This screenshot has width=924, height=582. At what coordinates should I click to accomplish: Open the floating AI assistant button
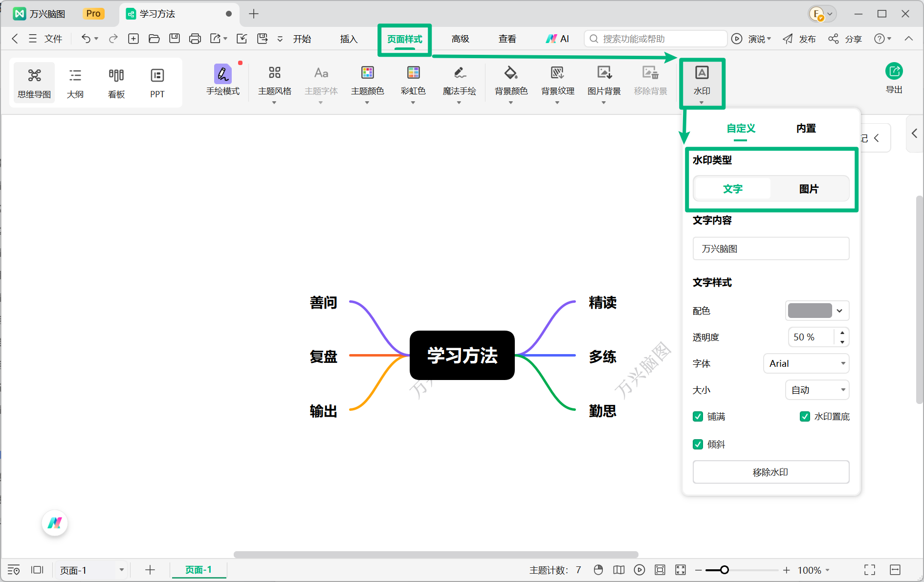55,523
